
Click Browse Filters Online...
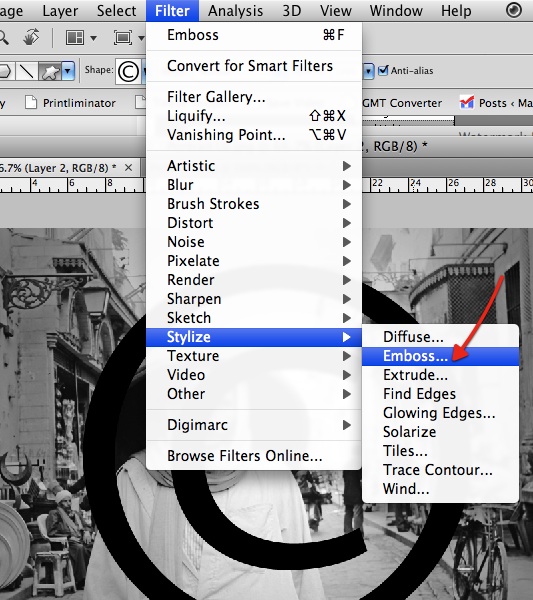pos(254,456)
